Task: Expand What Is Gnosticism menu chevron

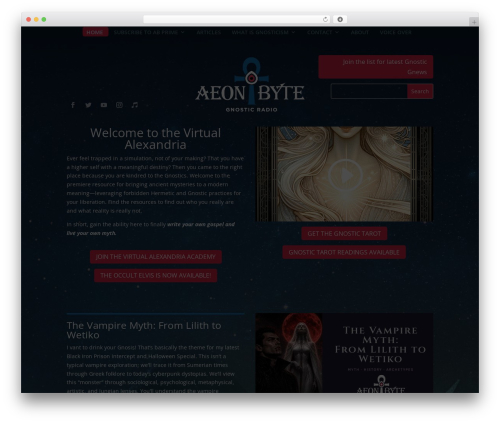Action: click(293, 32)
